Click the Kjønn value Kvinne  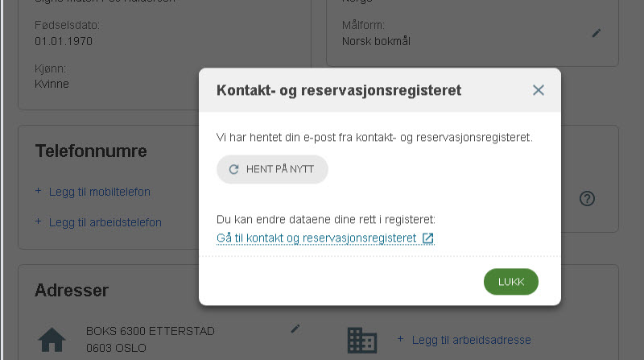coord(52,84)
